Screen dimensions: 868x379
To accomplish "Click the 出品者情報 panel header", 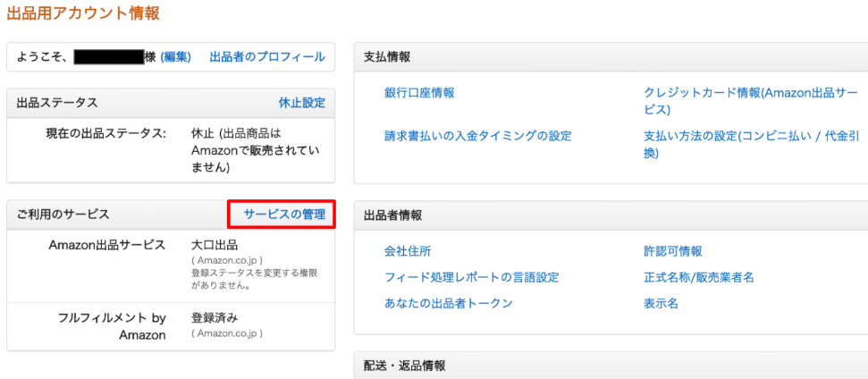I will pyautogui.click(x=611, y=215).
